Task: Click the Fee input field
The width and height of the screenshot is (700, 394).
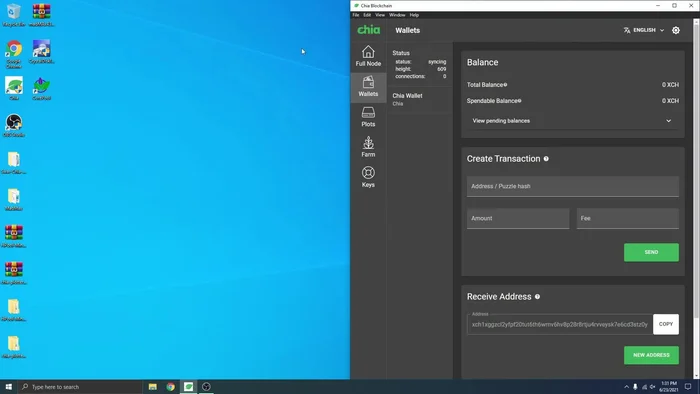Action: [x=628, y=219]
